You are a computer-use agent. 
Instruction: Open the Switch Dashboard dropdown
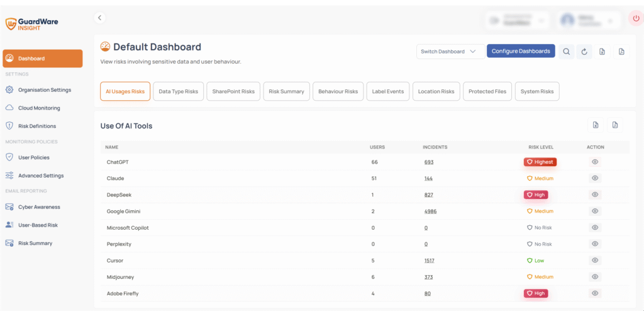450,52
